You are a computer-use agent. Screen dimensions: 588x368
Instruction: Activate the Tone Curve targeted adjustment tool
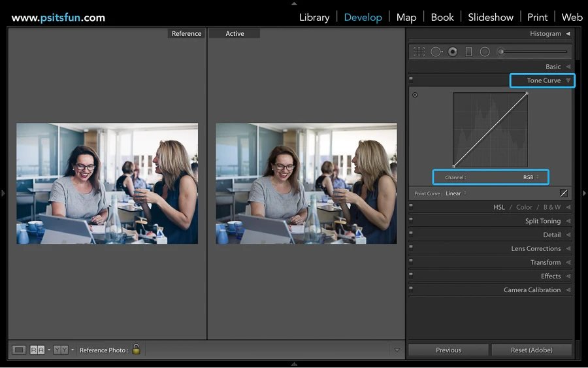pos(415,95)
